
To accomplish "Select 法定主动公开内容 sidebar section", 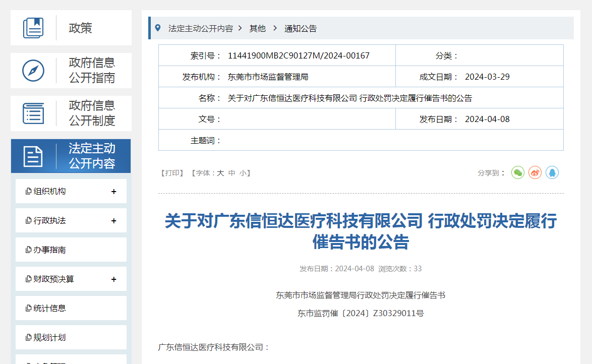I will pyautogui.click(x=71, y=156).
